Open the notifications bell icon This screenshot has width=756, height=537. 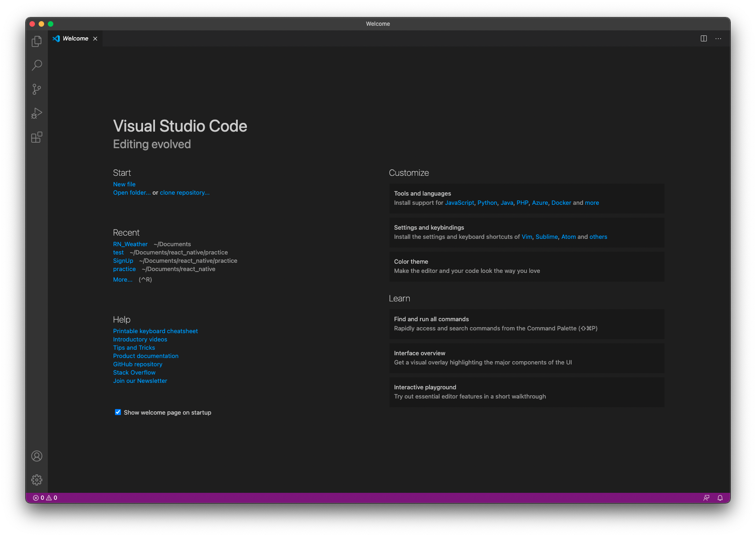(720, 498)
